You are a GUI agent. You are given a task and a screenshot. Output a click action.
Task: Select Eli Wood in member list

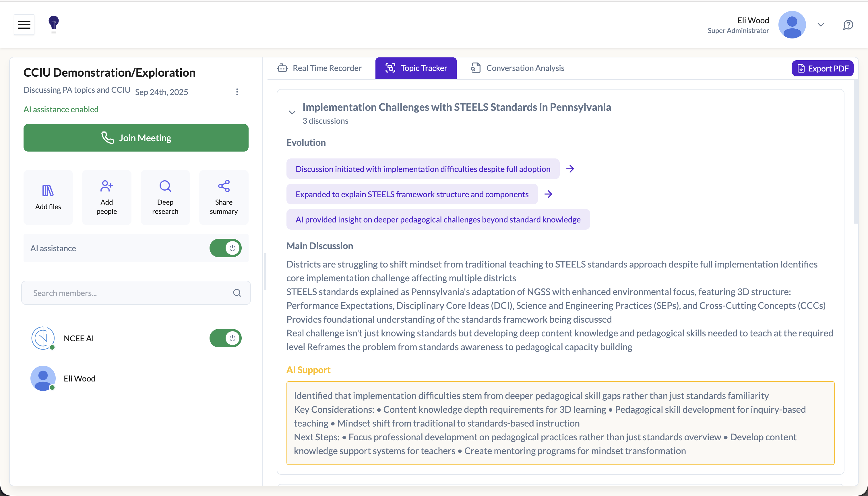click(80, 379)
